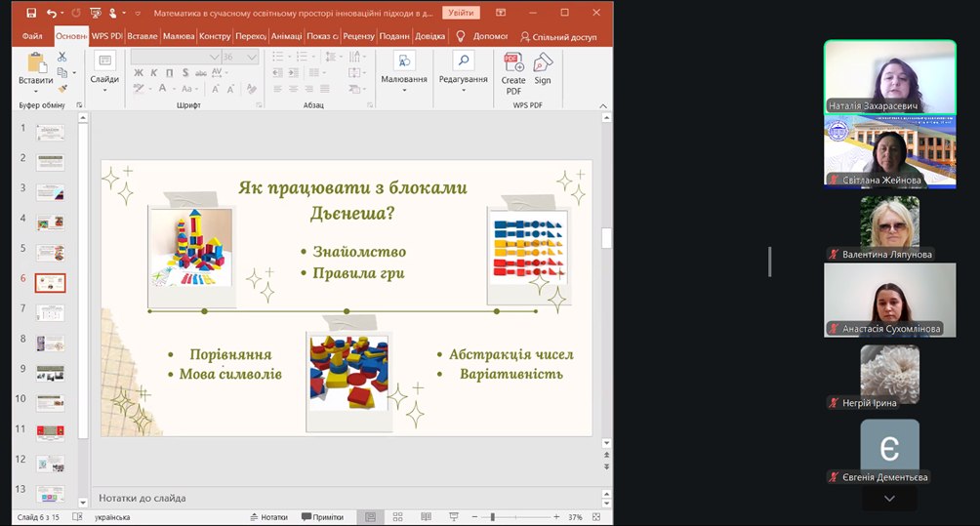This screenshot has width=980, height=526.
Task: Click the Cut scissors icon
Action: coord(62,58)
